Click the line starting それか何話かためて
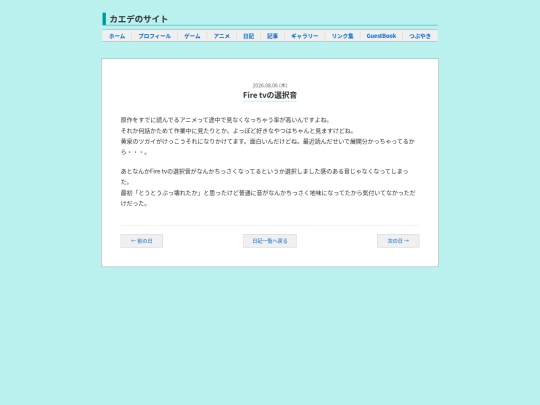This screenshot has width=540, height=405. tap(238, 131)
